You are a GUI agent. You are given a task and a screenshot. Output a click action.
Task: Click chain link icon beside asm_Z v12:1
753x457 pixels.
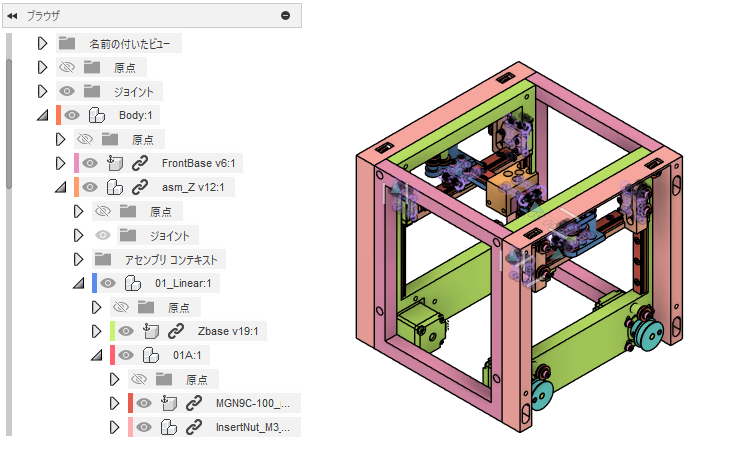click(x=140, y=187)
